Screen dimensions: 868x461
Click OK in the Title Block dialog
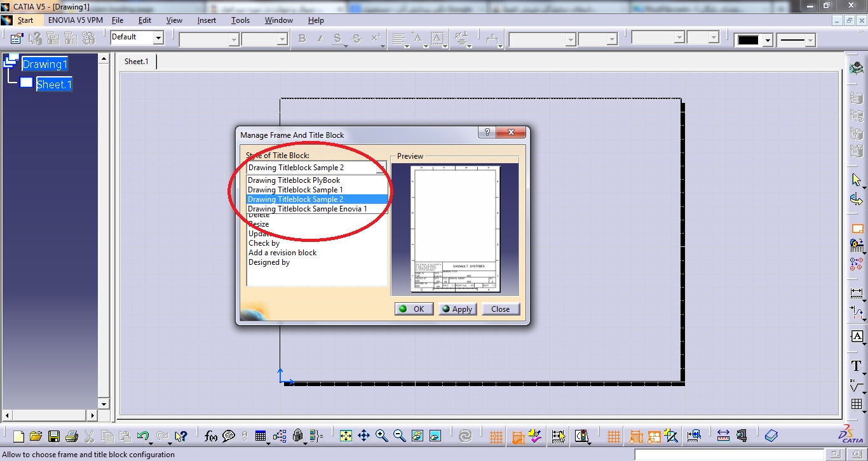(x=414, y=309)
